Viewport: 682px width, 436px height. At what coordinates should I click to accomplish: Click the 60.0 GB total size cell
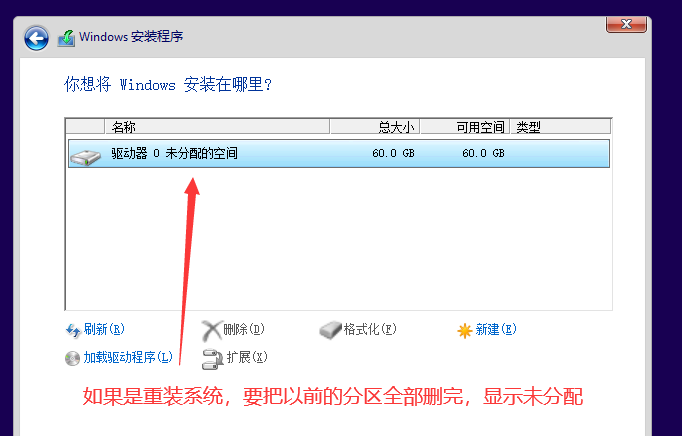coord(393,153)
